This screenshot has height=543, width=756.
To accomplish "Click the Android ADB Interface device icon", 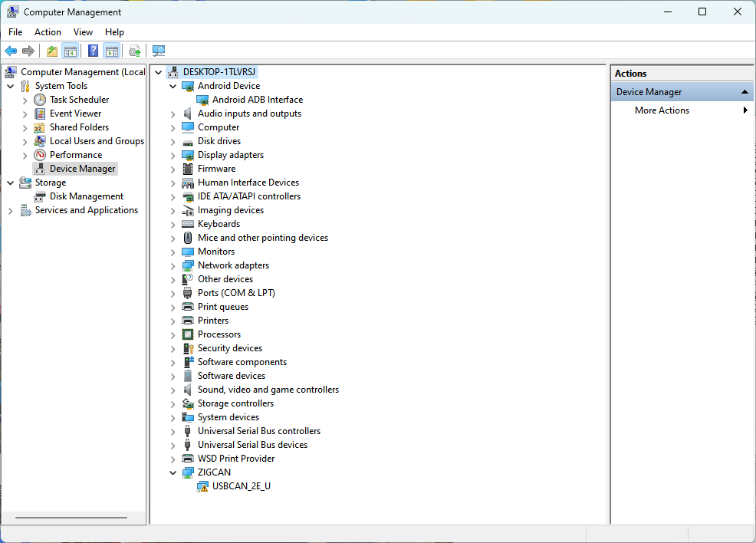I will pyautogui.click(x=202, y=100).
